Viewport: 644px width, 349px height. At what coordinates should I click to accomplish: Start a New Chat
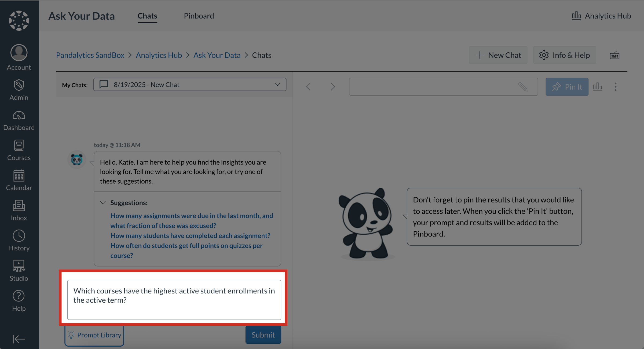coord(498,55)
